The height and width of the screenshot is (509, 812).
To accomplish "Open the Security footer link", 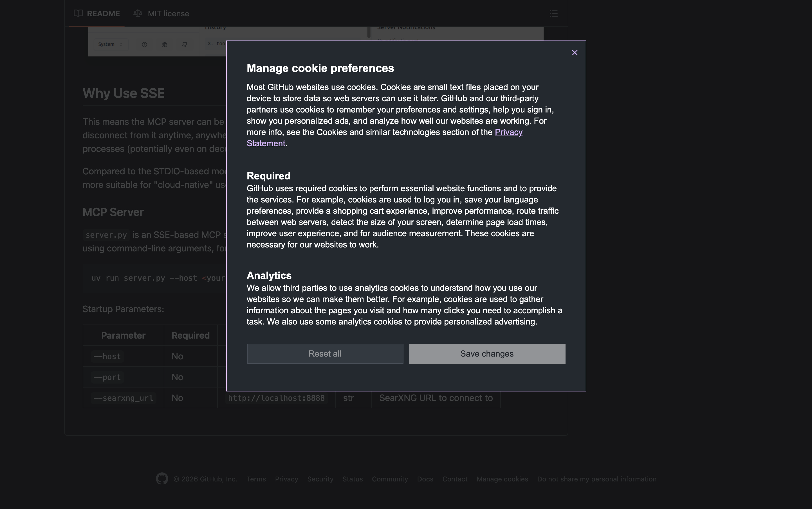I will pyautogui.click(x=320, y=479).
